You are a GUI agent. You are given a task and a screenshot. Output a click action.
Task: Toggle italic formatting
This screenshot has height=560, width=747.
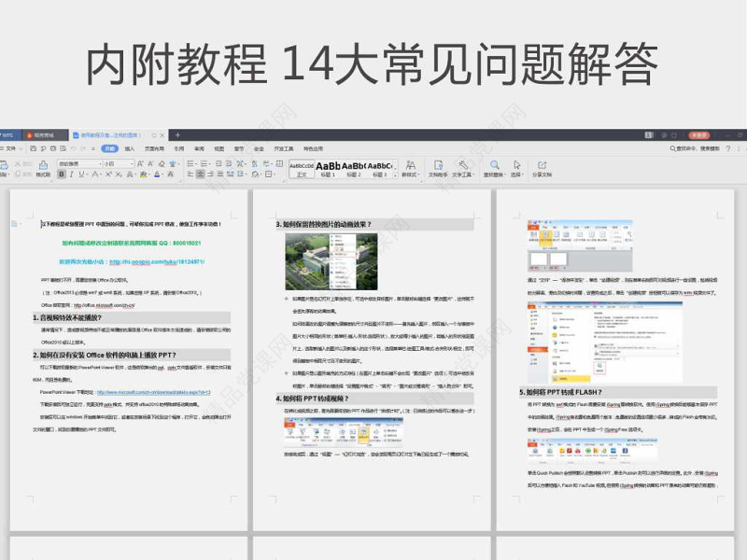pos(70,175)
